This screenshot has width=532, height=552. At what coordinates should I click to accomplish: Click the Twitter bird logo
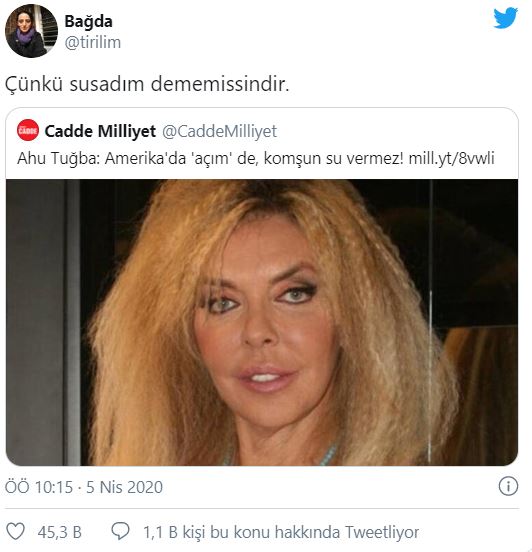[x=505, y=18]
